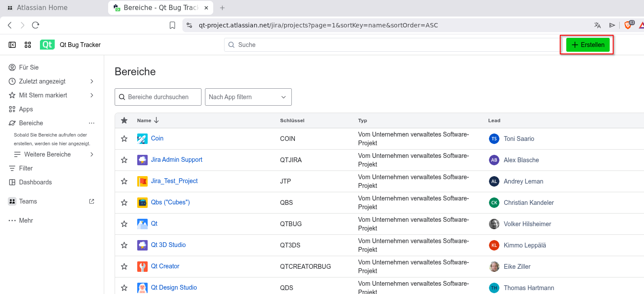
Task: Click the Brave shields icon
Action: 628,25
